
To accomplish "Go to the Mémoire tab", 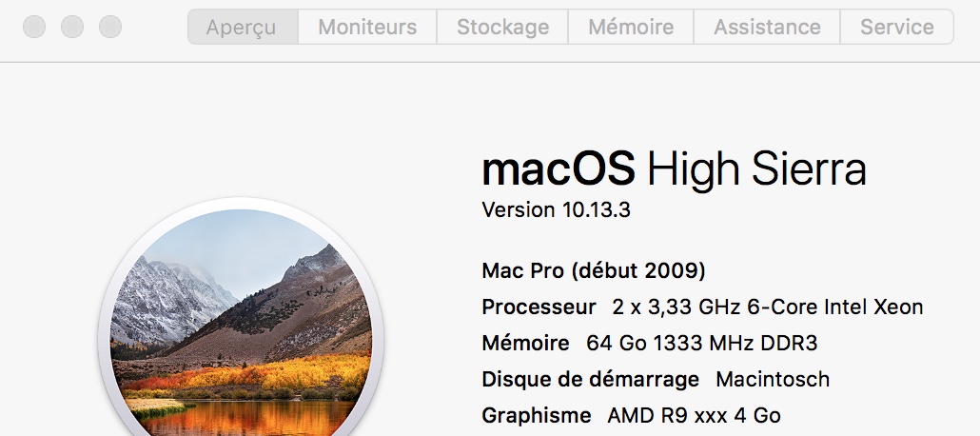I will coord(631,27).
